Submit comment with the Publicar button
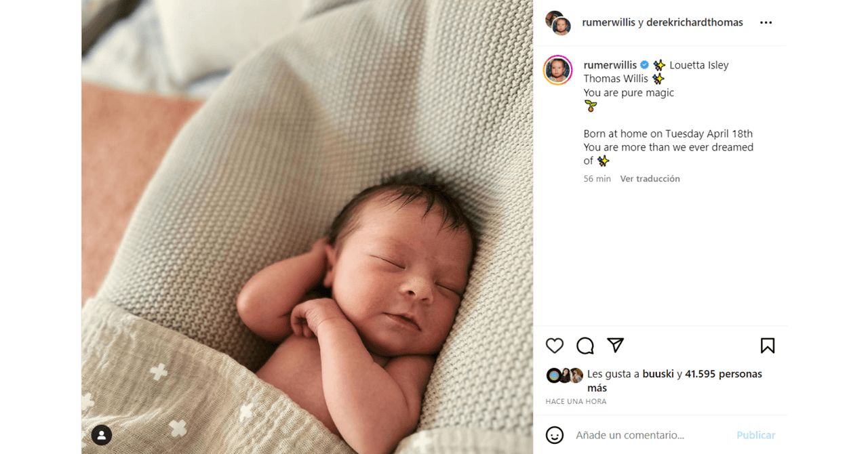This screenshot has width=868, height=454. pyautogui.click(x=756, y=435)
